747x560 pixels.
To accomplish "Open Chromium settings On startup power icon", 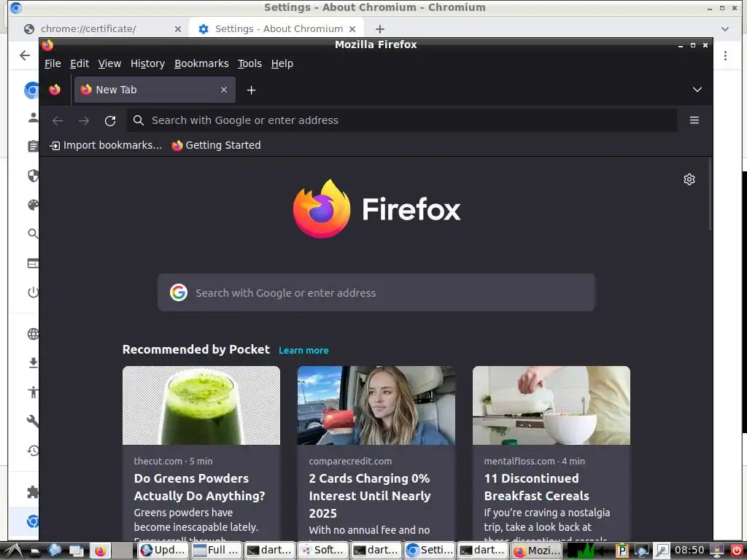I will point(33,292).
